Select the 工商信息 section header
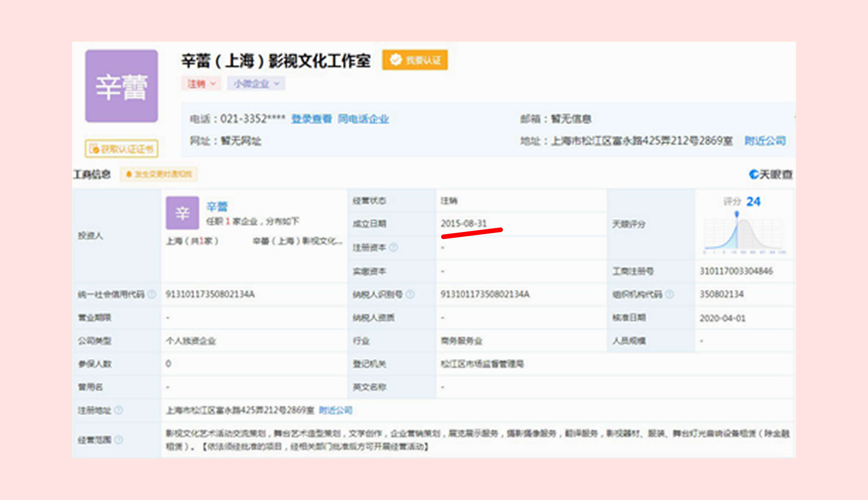 pos(92,174)
